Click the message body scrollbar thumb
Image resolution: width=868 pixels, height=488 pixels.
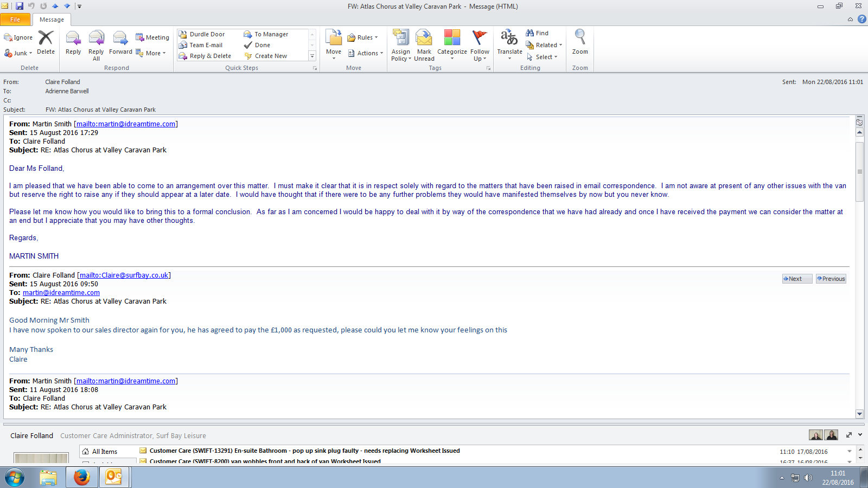(x=859, y=171)
